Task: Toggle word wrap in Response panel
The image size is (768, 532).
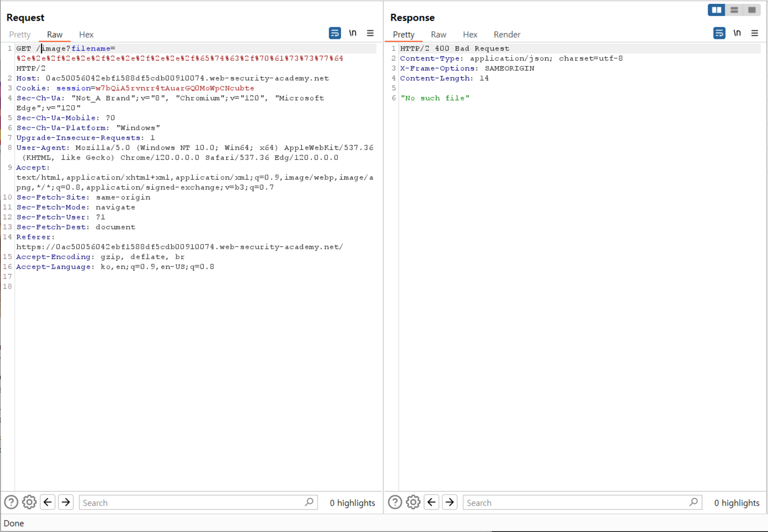Action: 719,33
